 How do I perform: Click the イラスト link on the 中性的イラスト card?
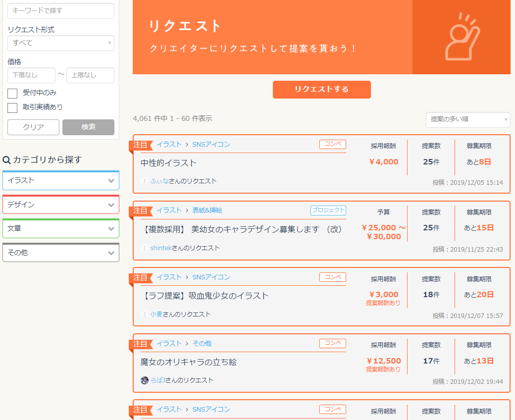(x=169, y=145)
